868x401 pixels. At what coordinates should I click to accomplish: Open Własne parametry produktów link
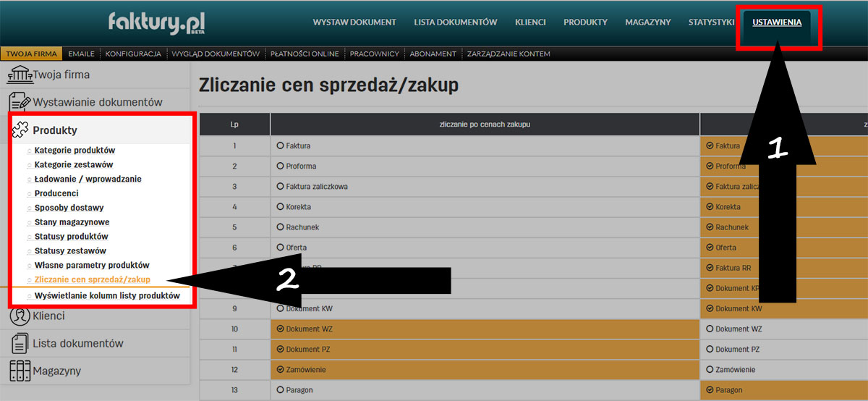tap(92, 265)
